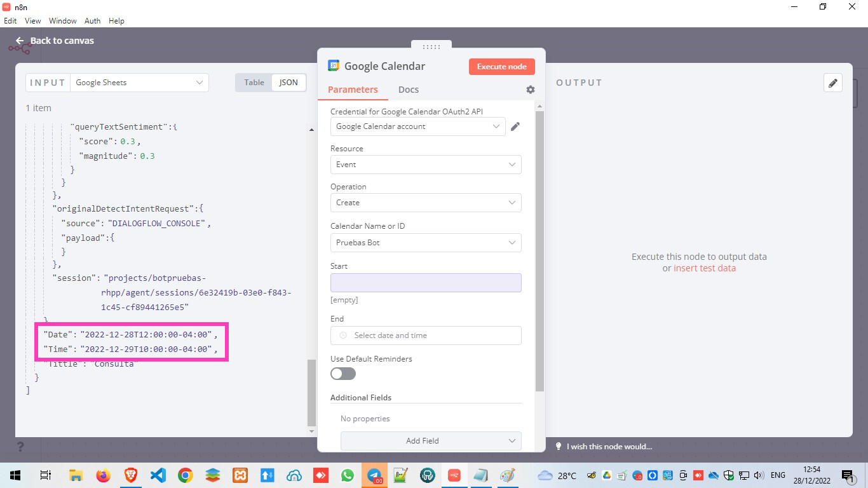The height and width of the screenshot is (488, 868).
Task: Open WhatsApp from the taskbar
Action: pyautogui.click(x=347, y=475)
